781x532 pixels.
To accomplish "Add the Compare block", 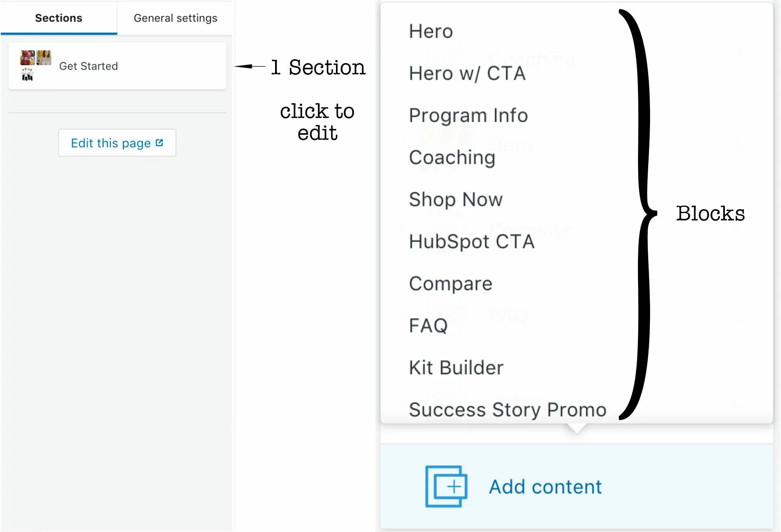I will pos(451,284).
